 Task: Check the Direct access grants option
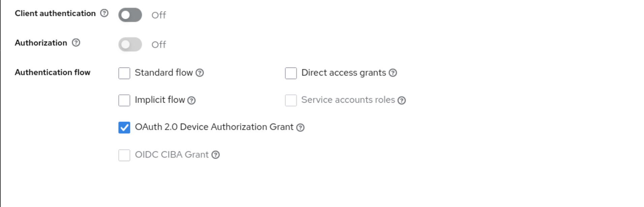290,73
